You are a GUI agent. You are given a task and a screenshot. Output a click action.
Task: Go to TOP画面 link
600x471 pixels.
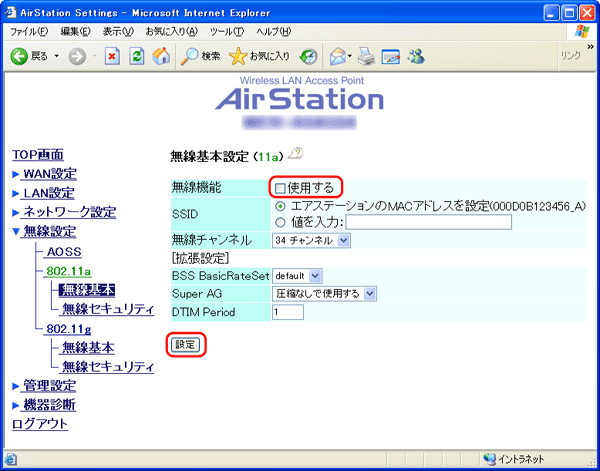(x=38, y=155)
